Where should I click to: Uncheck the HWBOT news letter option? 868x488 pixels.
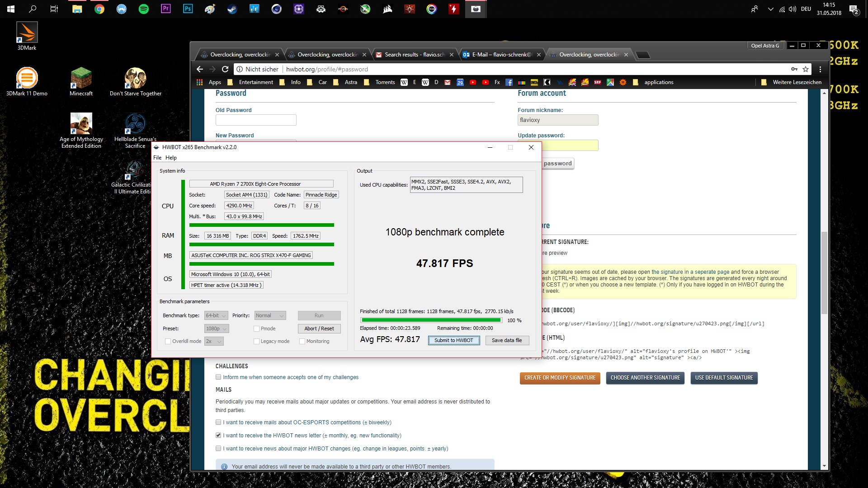(x=218, y=435)
